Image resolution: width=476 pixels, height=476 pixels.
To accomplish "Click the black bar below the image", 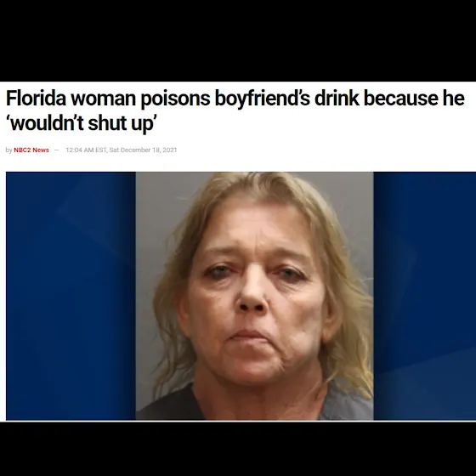I will (238, 449).
